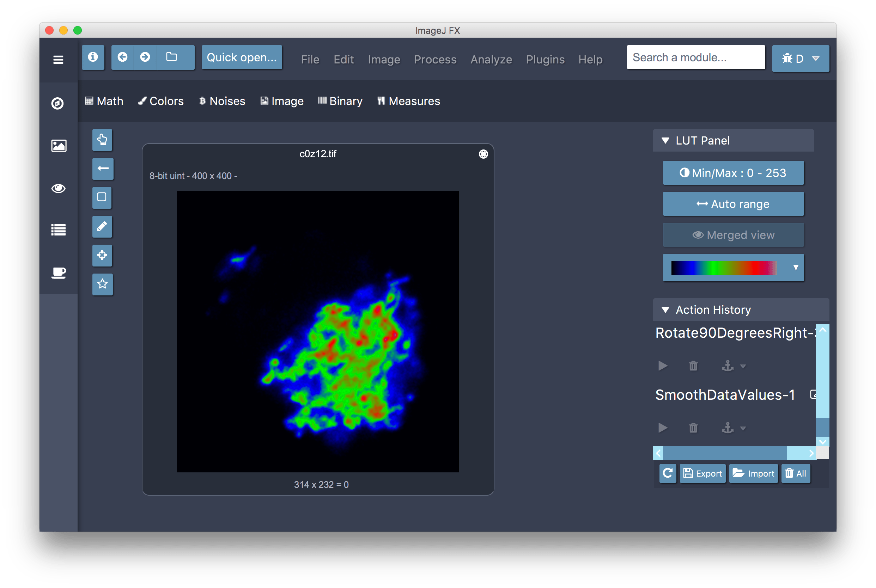The height and width of the screenshot is (588, 876).
Task: Select the compass navigation icon in left sidebar
Action: [59, 104]
